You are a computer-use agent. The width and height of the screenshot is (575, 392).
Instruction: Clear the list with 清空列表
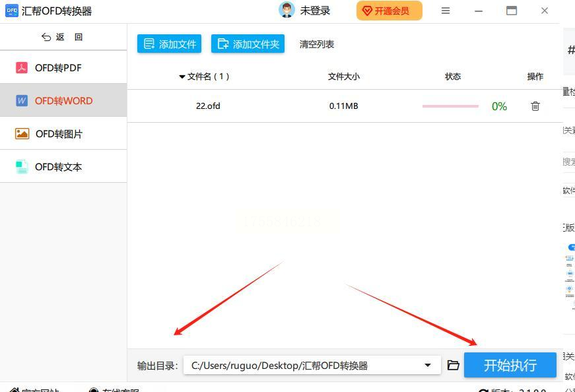click(317, 44)
